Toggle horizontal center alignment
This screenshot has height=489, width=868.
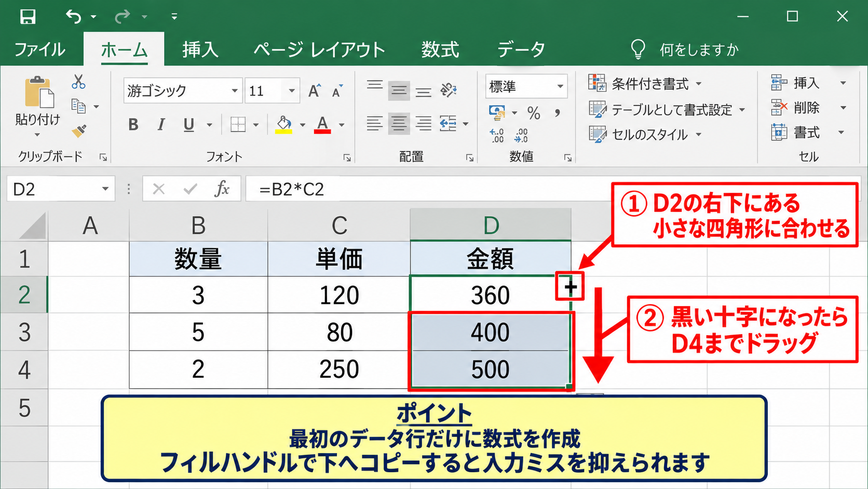click(399, 124)
